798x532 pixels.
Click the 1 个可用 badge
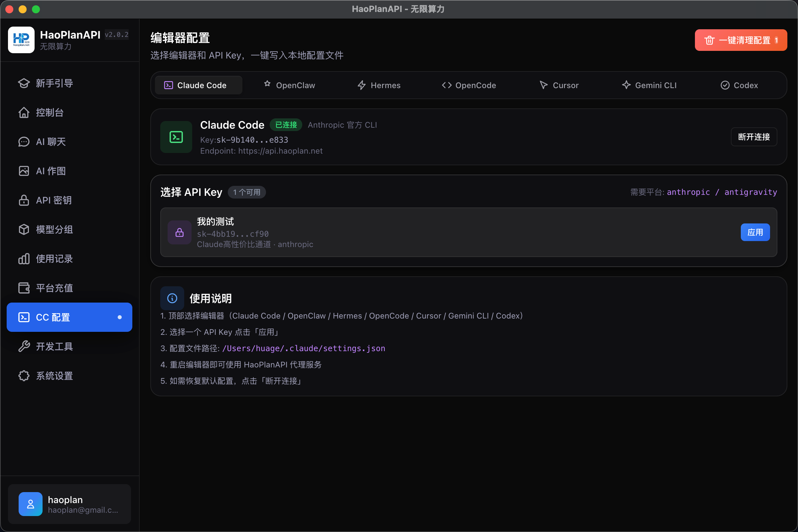coord(247,193)
